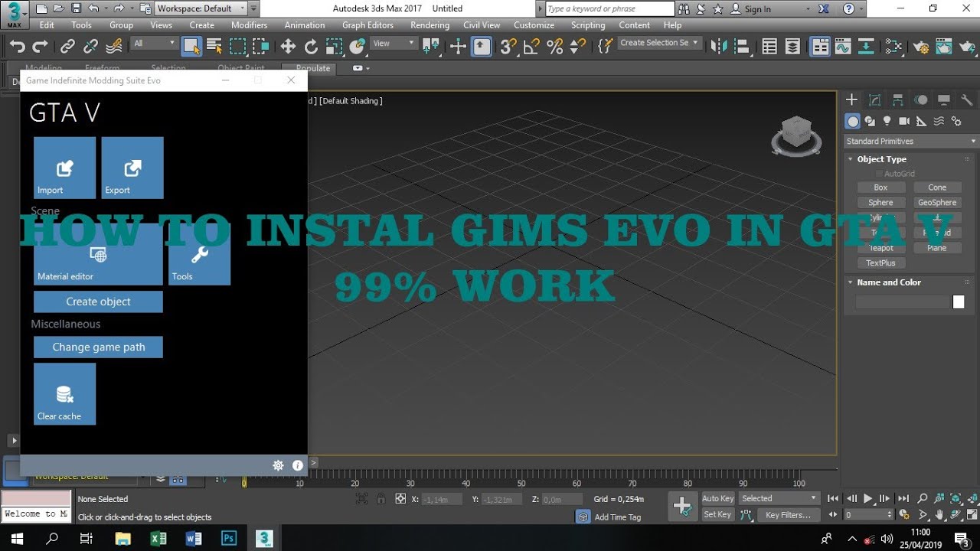
Task: Open the Selected key filter dropdown
Action: point(779,498)
